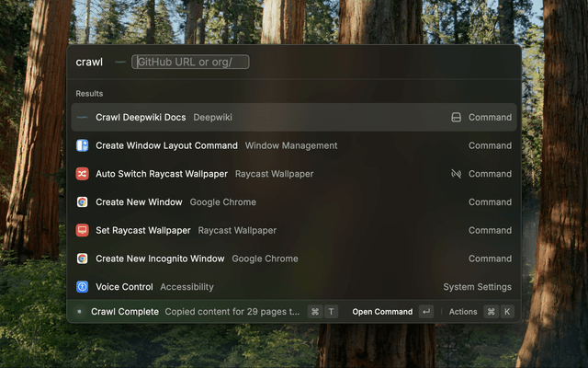Click the Chrome icon for Create New Window
This screenshot has height=368, width=588.
pos(82,202)
